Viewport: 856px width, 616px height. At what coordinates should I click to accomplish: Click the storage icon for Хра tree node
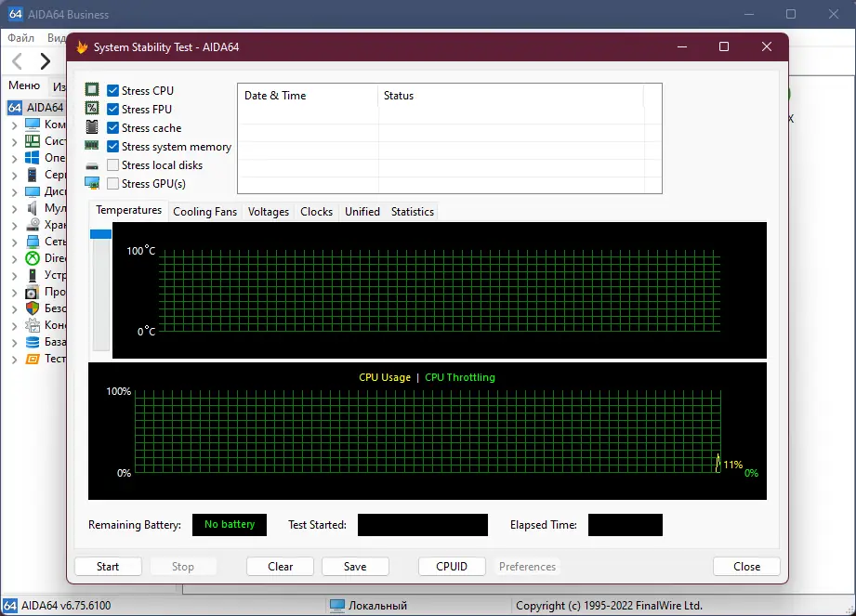click(x=33, y=225)
